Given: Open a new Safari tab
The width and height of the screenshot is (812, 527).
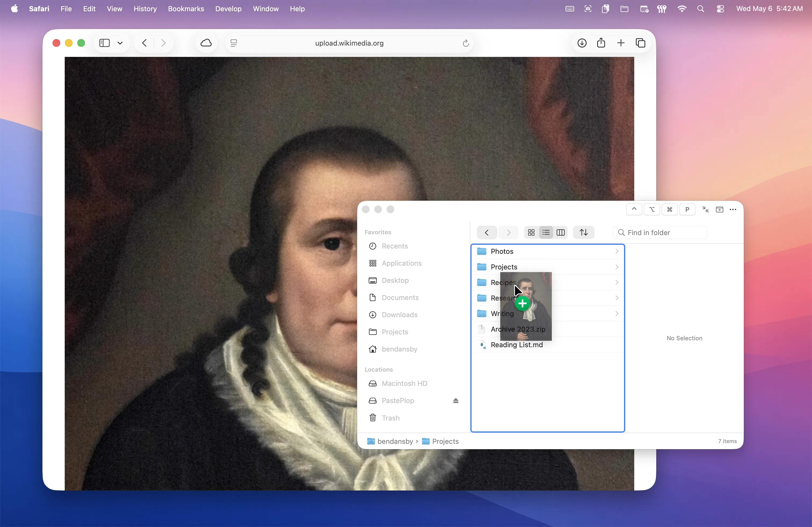Looking at the screenshot, I should pyautogui.click(x=621, y=43).
